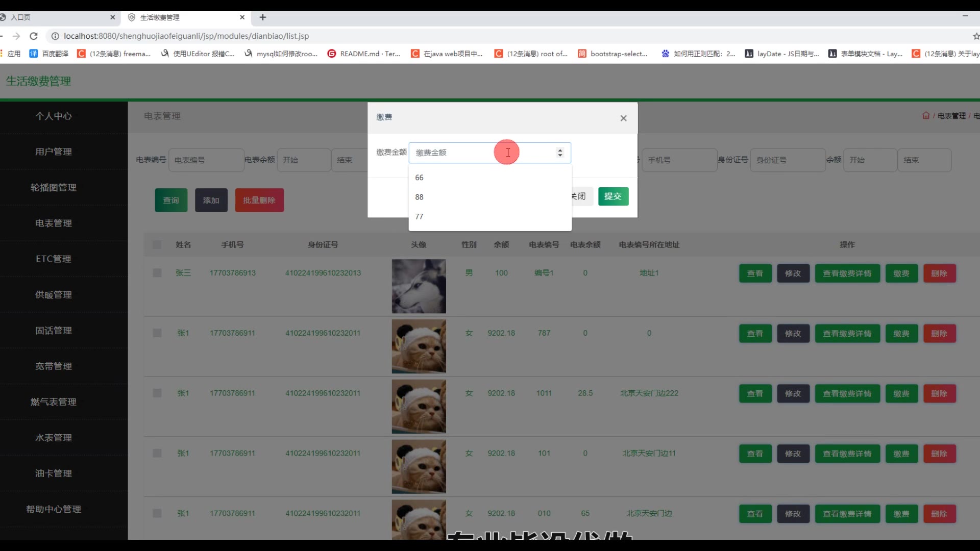This screenshot has width=980, height=551.
Task: Click the husky avatar in the 张三 row
Action: (x=419, y=286)
